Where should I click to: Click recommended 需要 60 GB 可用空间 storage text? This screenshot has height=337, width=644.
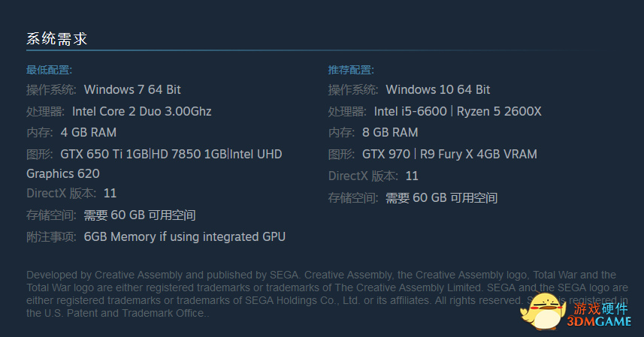(x=442, y=198)
